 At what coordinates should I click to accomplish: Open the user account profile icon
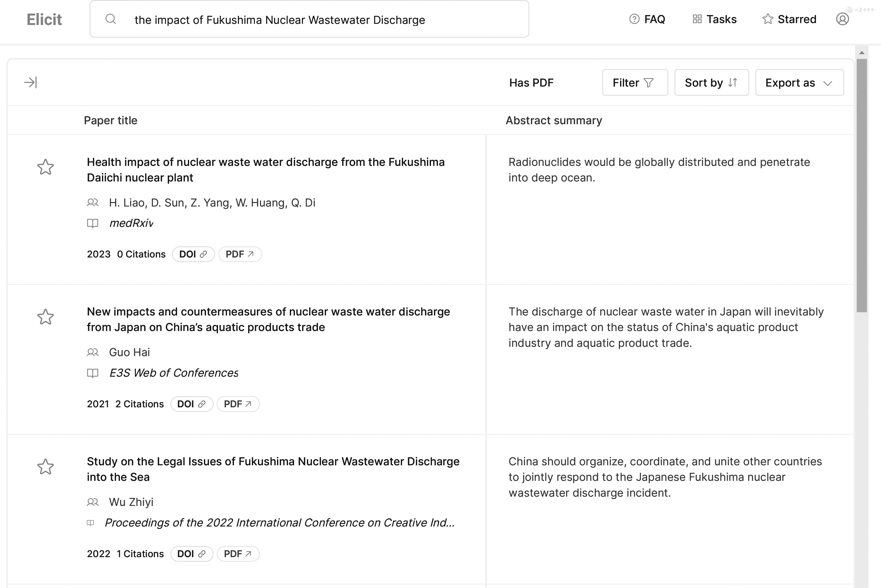(842, 19)
